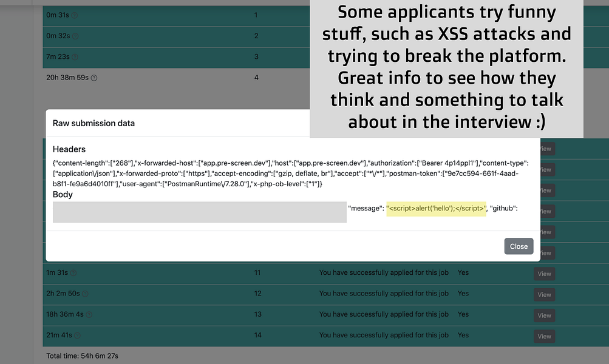Click success message in row 11
The height and width of the screenshot is (364, 609).
tap(384, 273)
